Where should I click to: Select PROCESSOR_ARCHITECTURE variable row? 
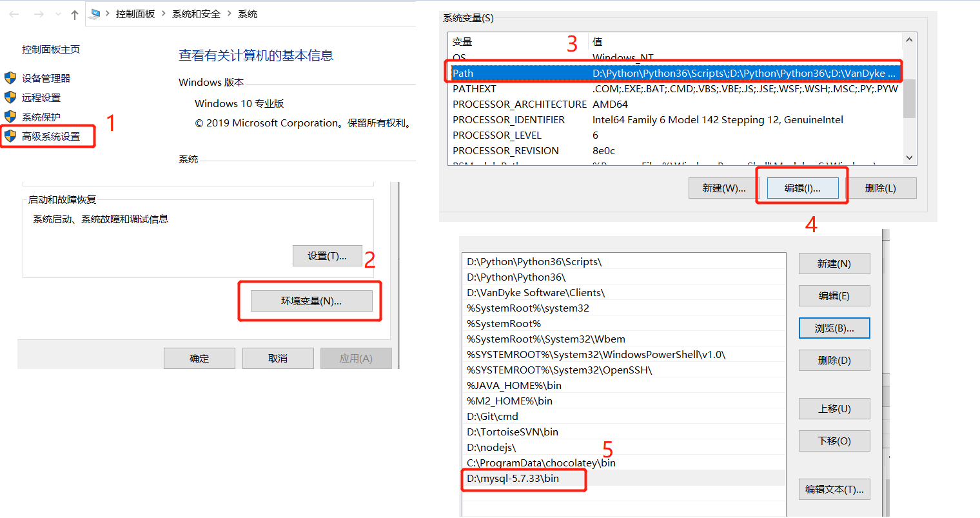pos(675,104)
